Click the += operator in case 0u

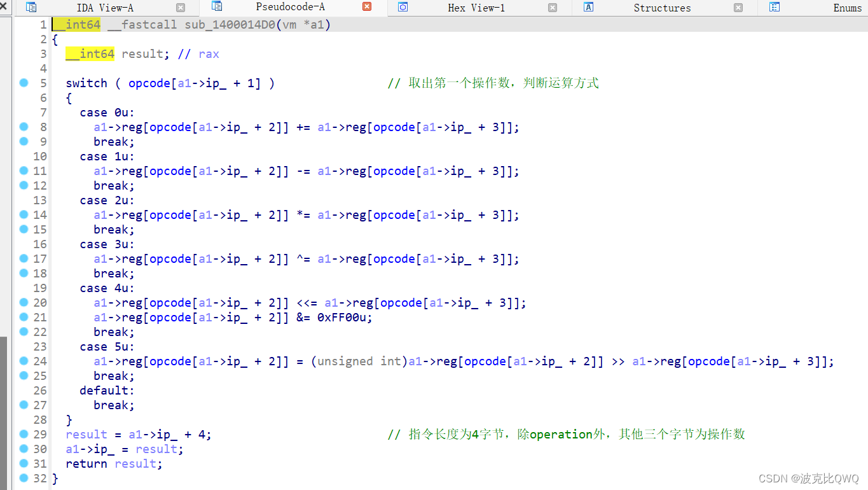tap(303, 127)
